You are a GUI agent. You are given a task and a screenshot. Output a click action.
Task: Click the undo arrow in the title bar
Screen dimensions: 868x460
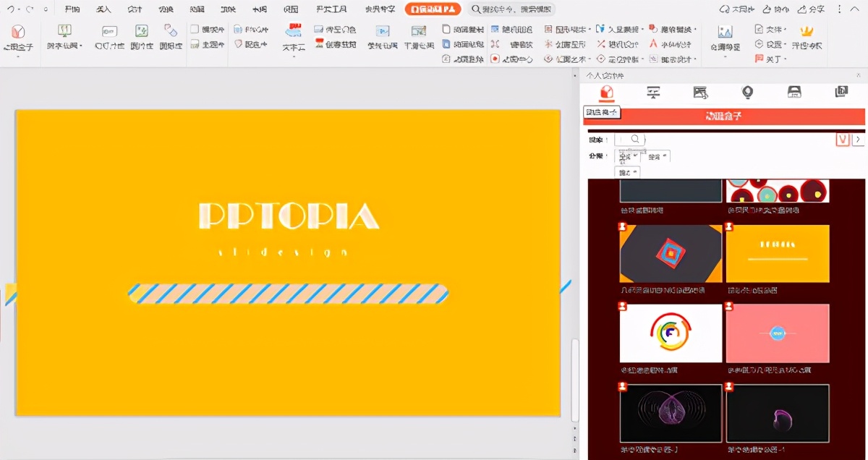(x=11, y=9)
